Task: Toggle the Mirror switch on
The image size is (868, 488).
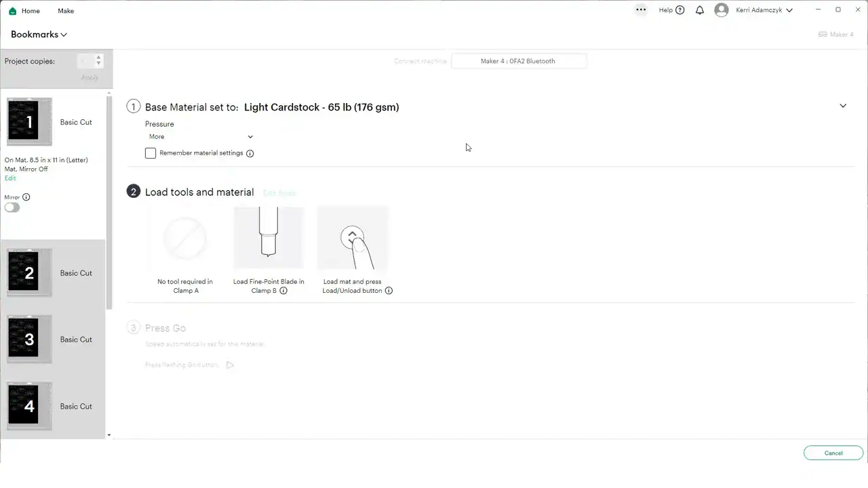Action: coord(12,207)
